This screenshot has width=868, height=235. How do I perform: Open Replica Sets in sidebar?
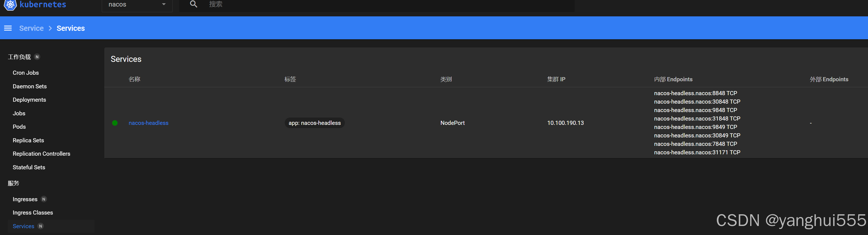tap(28, 140)
